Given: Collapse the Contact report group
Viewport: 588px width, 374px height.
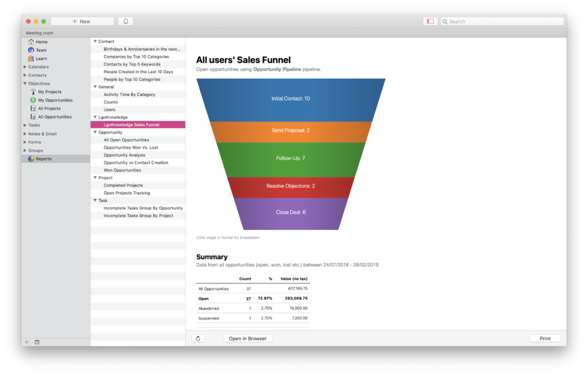Looking at the screenshot, I should click(x=95, y=41).
